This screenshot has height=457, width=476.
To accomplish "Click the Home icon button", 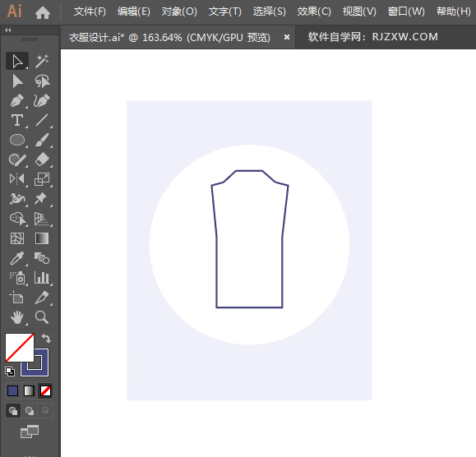I will [43, 12].
